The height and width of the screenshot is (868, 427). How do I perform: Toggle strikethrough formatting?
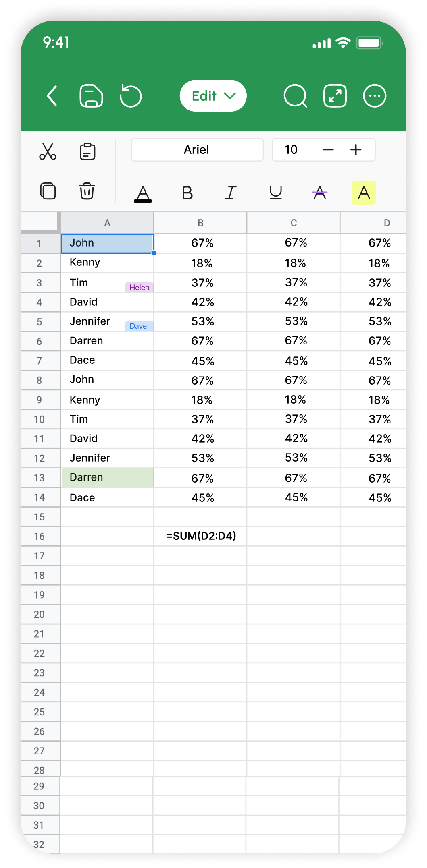[x=320, y=193]
